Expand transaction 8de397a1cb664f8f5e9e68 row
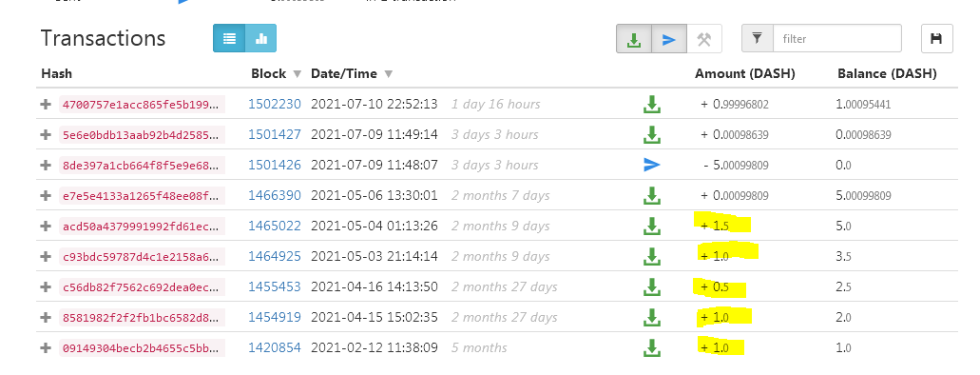This screenshot has height=375, width=980. 45,166
